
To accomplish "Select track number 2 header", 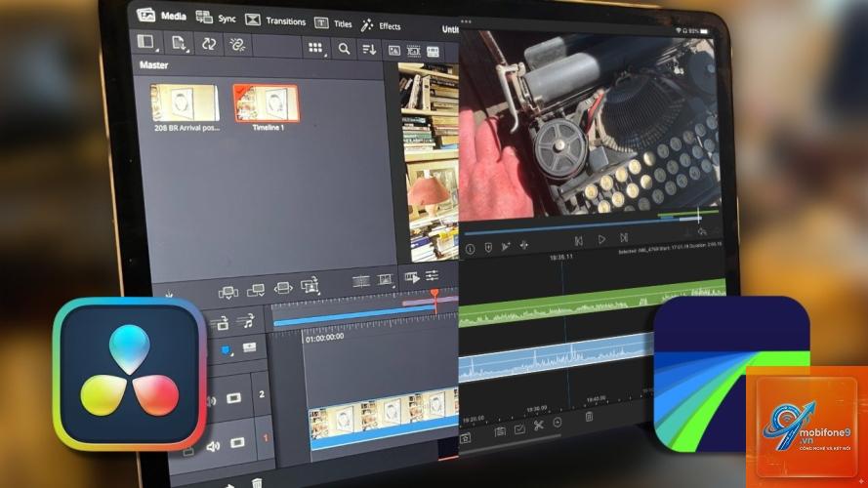I will click(x=262, y=394).
